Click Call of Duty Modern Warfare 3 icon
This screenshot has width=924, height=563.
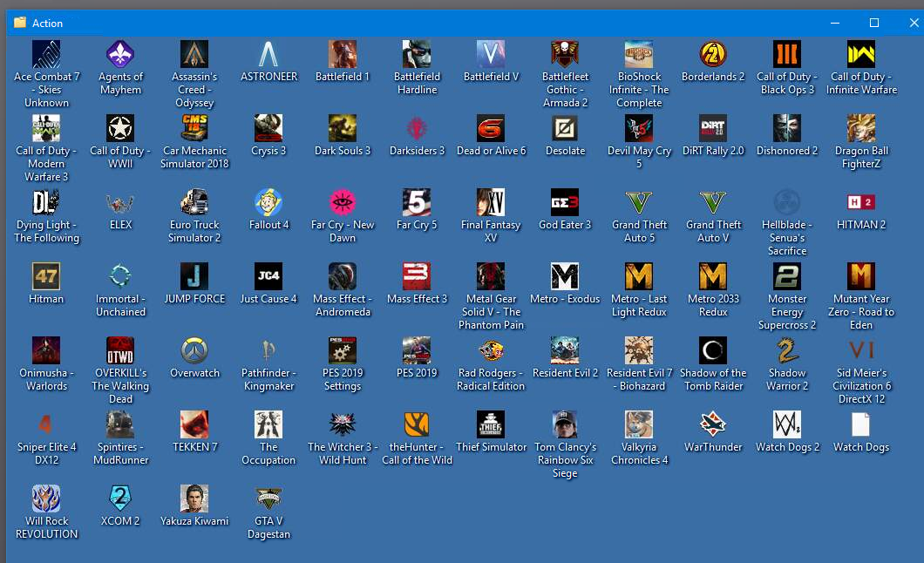coord(46,128)
